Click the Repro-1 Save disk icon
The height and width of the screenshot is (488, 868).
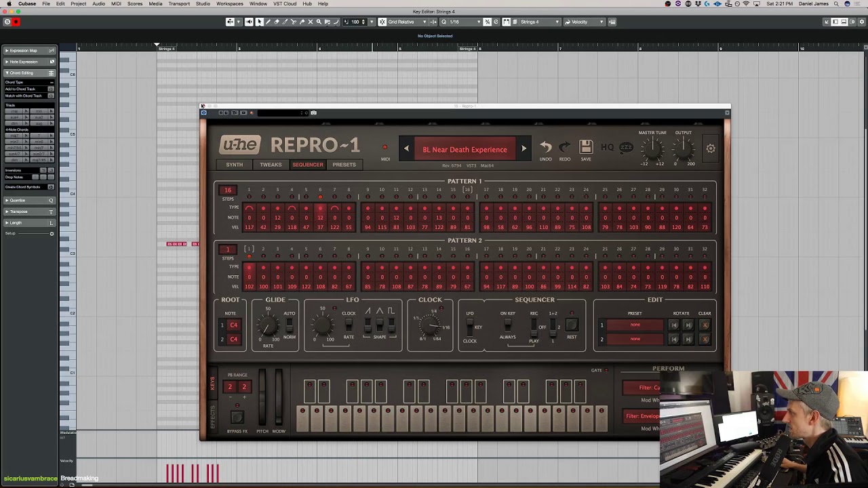pyautogui.click(x=586, y=146)
